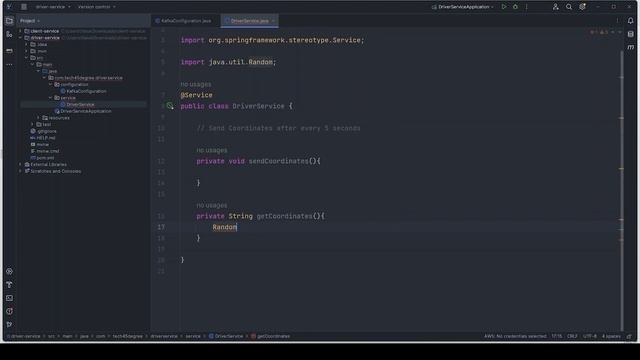Open the Version control dropdown
This screenshot has height=360, width=640.
point(97,7)
